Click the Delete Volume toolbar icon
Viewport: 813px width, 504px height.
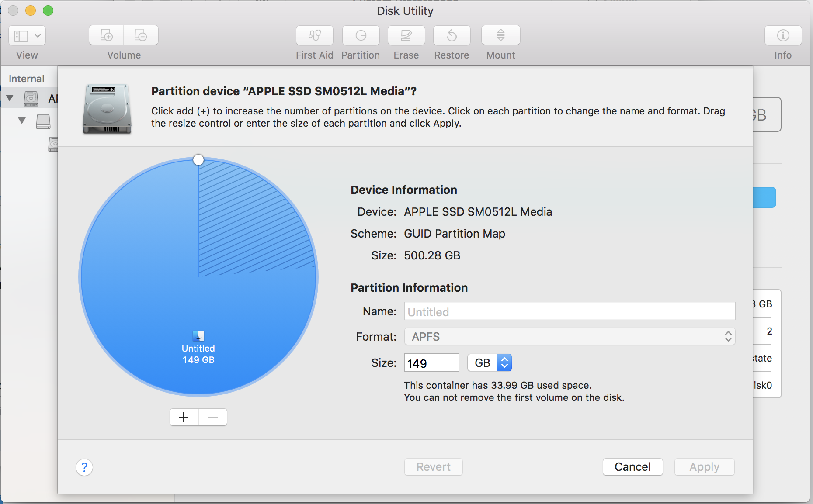click(x=141, y=35)
